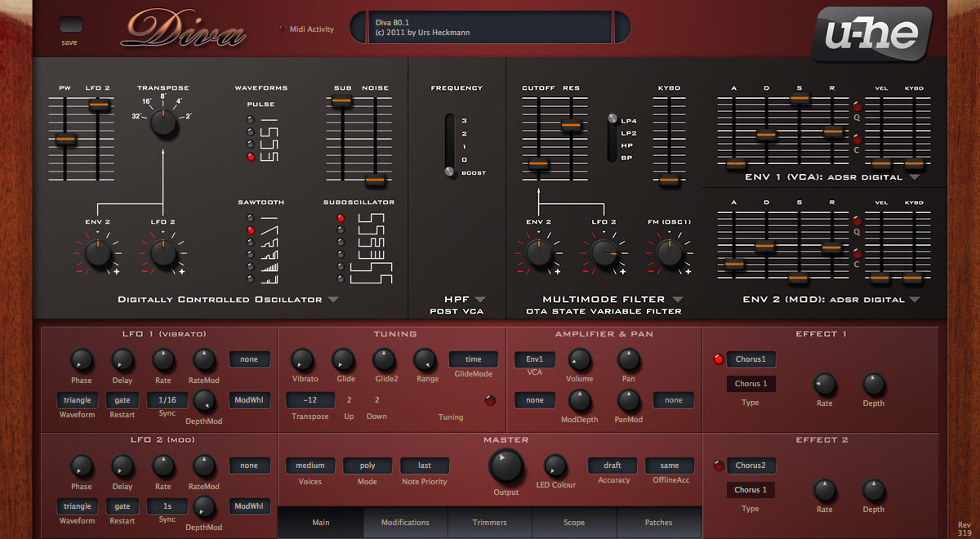The image size is (980, 539).
Task: Click the Mode poly button
Action: click(x=367, y=465)
